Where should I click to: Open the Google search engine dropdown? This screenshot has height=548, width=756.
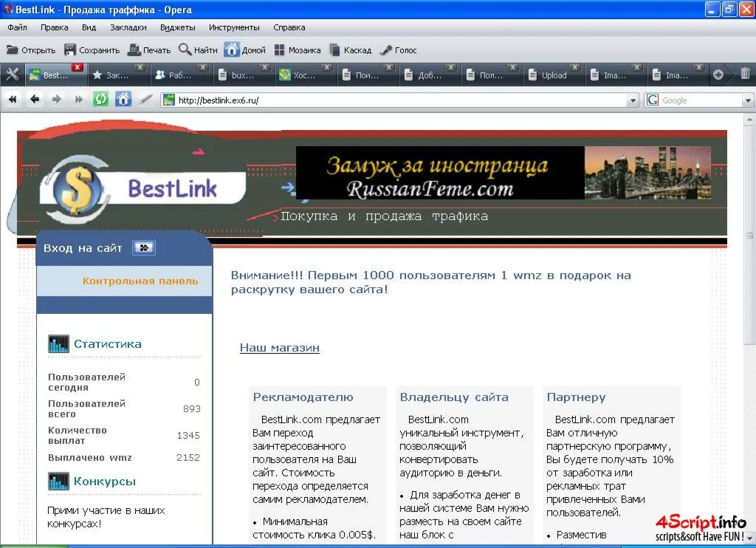point(747,100)
